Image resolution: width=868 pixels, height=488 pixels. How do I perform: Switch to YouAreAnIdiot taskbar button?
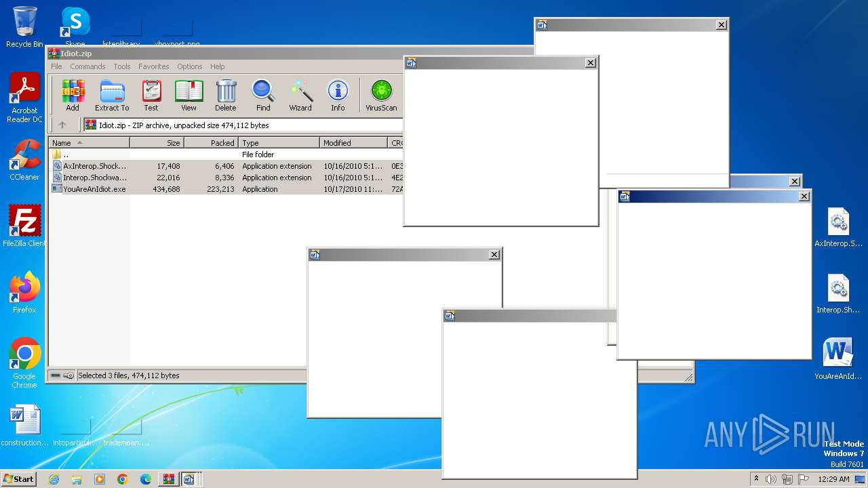click(x=189, y=479)
